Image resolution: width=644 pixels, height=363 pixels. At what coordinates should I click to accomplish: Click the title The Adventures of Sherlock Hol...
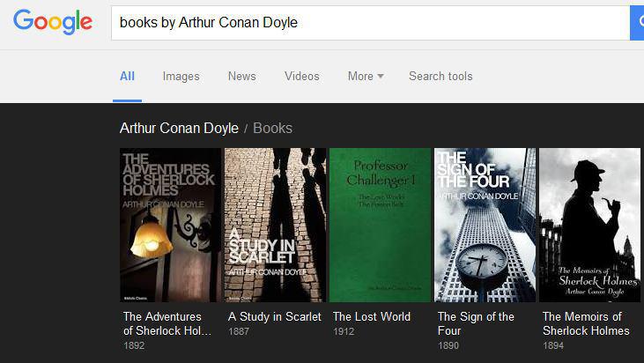pyautogui.click(x=167, y=323)
